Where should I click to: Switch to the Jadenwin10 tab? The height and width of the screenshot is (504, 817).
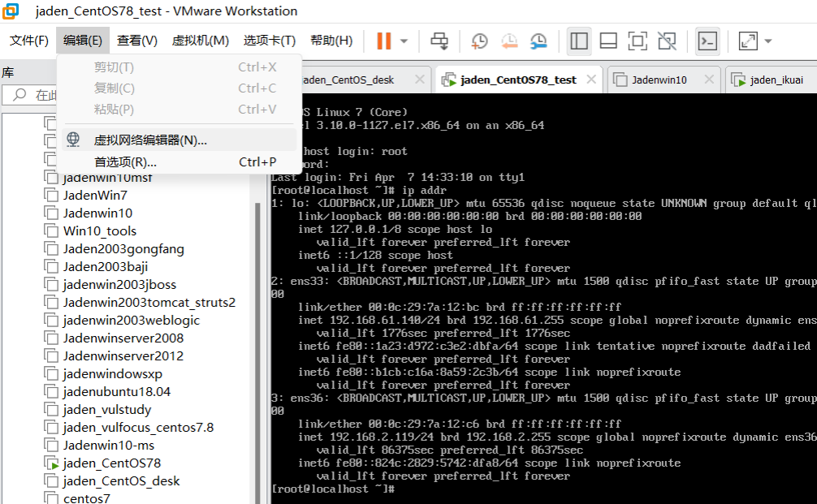click(659, 80)
